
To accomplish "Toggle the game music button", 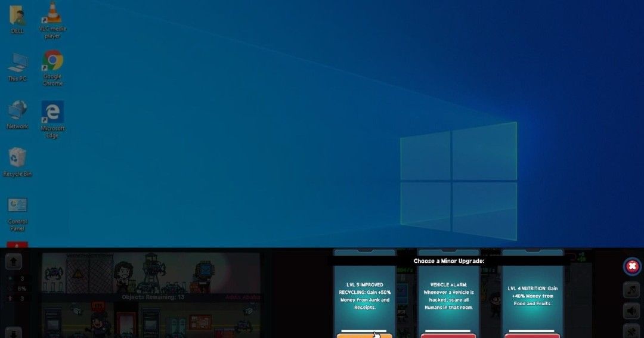I will 632,290.
